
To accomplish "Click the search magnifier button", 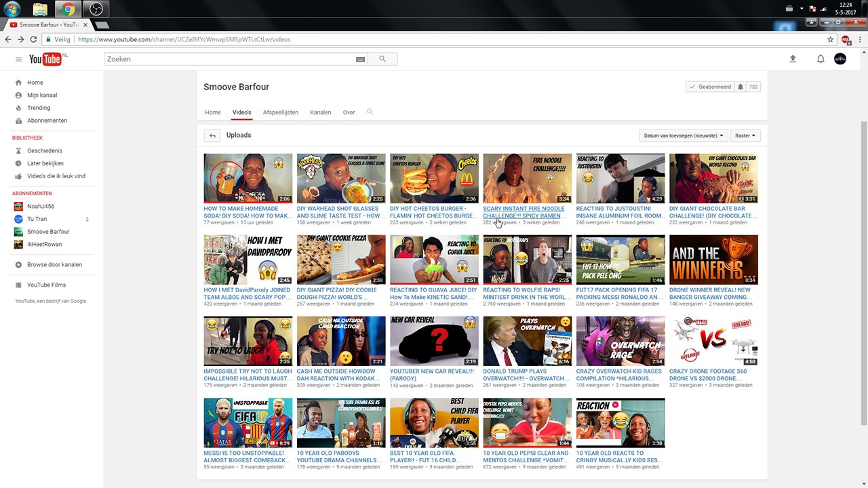I will [382, 59].
